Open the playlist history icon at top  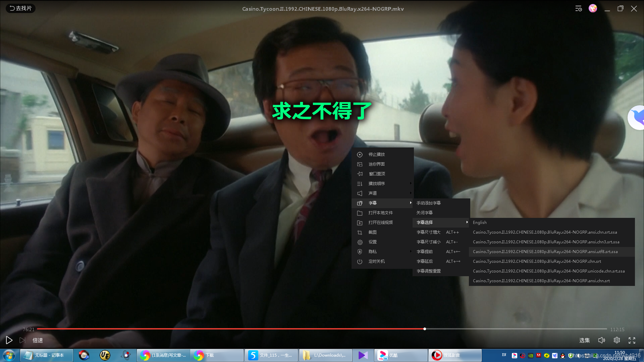(x=578, y=9)
